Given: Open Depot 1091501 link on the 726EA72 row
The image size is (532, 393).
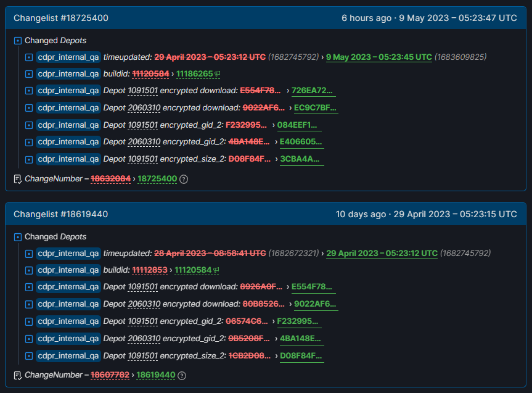Looking at the screenshot, I should pos(142,91).
